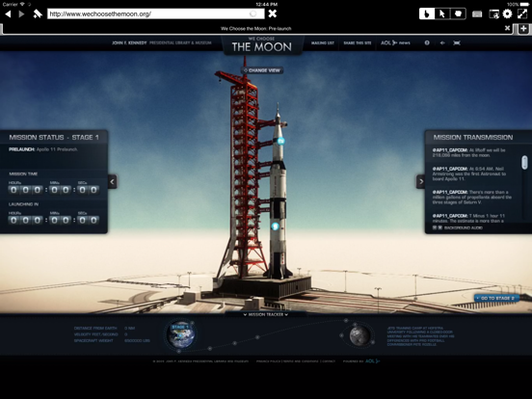This screenshot has width=532, height=399.
Task: Click the Powered by AOL logo
Action: click(x=372, y=361)
